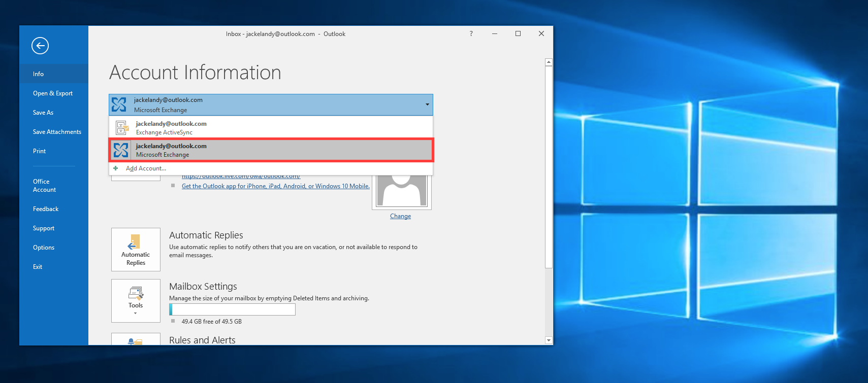Open the mailbox Tools dropdown button

[x=136, y=301]
